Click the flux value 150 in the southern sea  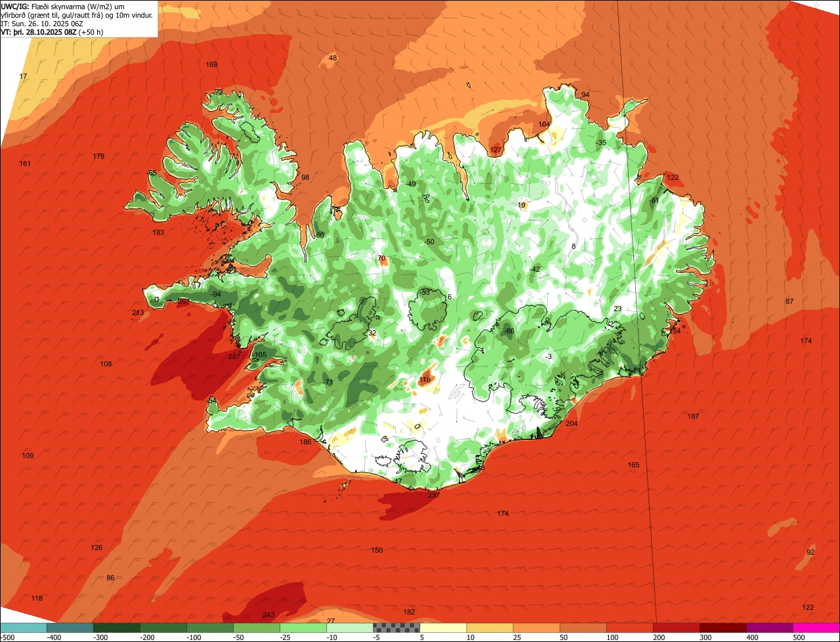(377, 550)
